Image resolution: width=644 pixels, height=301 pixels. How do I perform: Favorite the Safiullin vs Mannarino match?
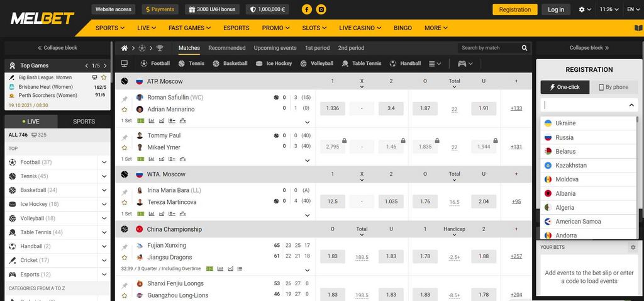(x=125, y=110)
